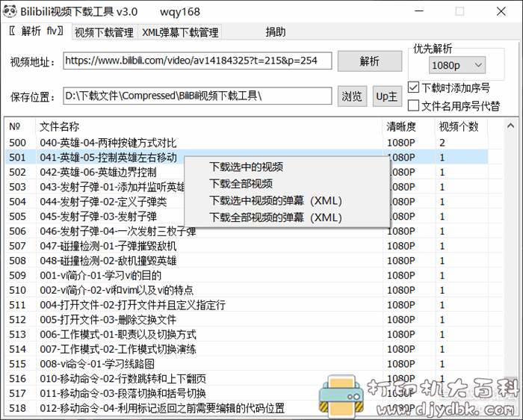This screenshot has height=420, width=523.
Task: Click the 解析 button
Action: pyautogui.click(x=370, y=61)
